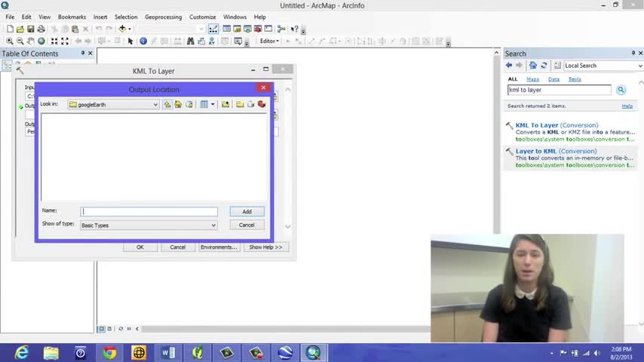
Task: Click Search panel home icon
Action: pos(532,66)
